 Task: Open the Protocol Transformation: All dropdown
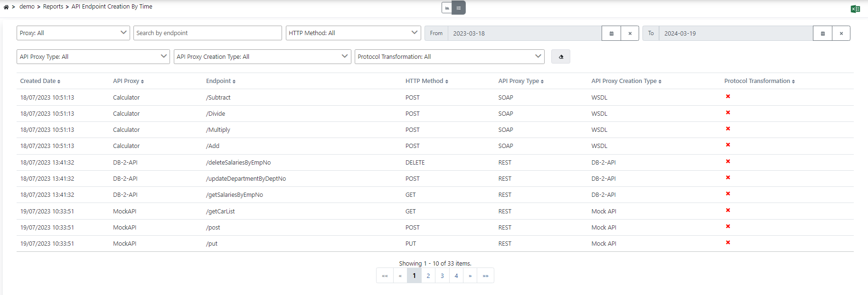tap(449, 56)
